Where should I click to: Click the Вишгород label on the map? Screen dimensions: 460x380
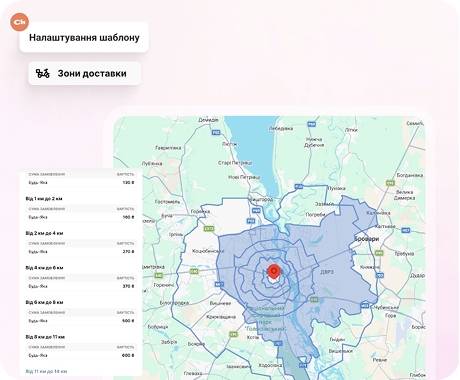pyautogui.click(x=261, y=199)
